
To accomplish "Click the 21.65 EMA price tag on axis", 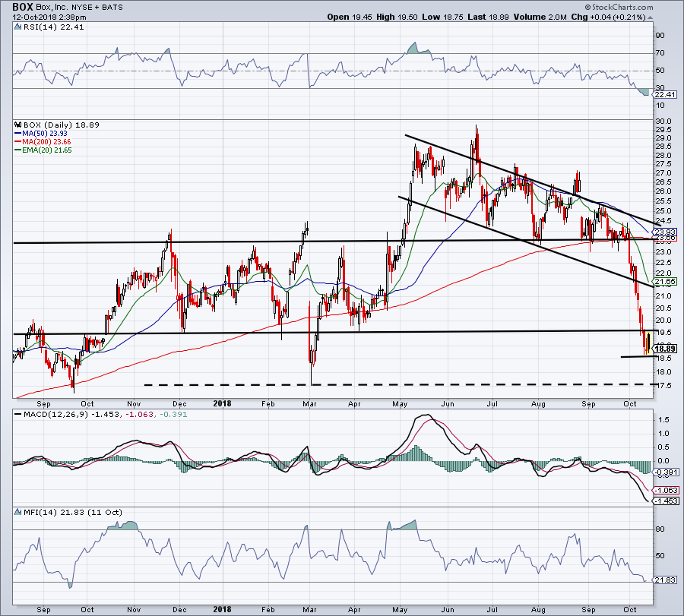I will (666, 282).
